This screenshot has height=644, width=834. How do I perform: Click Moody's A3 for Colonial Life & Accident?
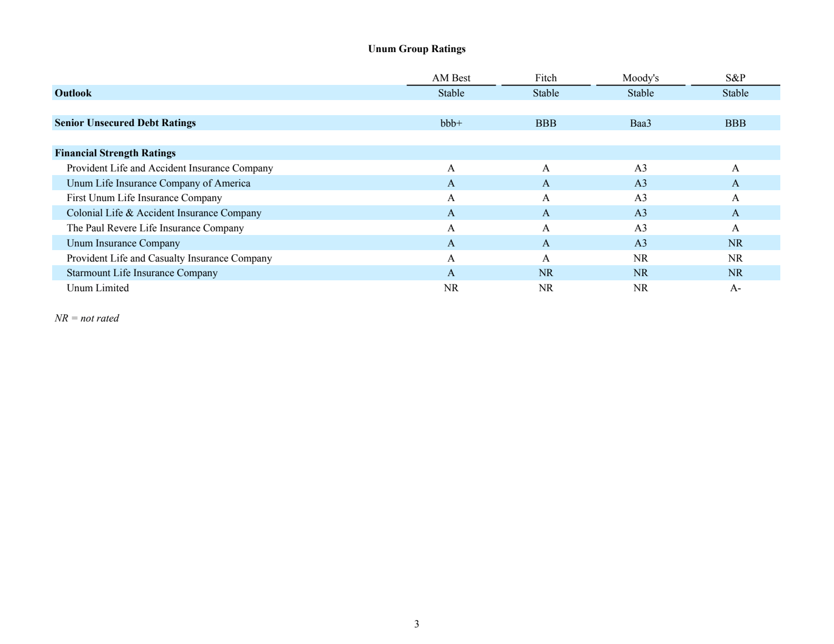[x=641, y=213]
